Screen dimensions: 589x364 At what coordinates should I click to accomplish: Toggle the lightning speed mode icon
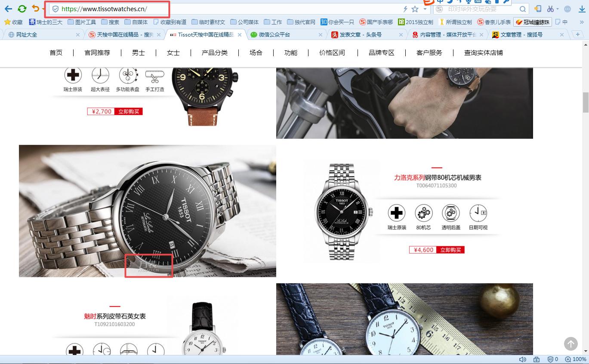(x=405, y=9)
